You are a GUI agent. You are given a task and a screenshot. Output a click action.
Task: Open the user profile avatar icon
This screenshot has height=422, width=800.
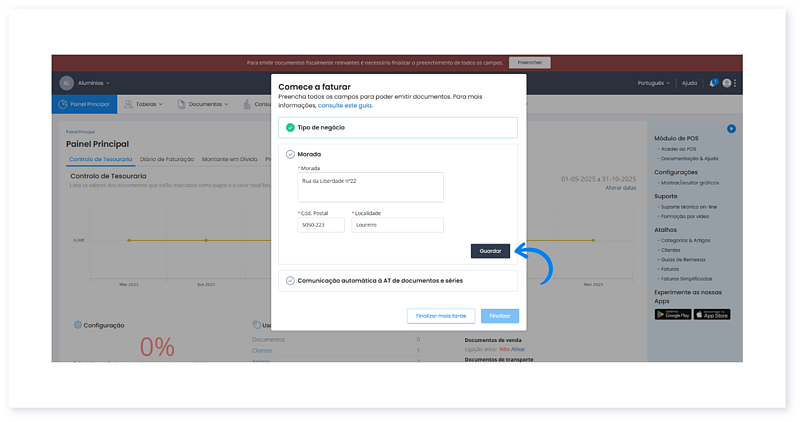(x=728, y=83)
